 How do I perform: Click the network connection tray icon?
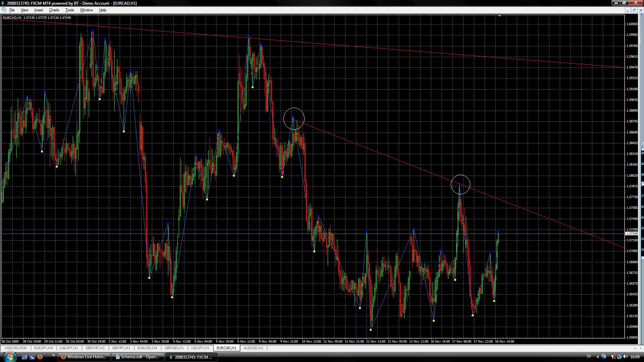[619, 357]
